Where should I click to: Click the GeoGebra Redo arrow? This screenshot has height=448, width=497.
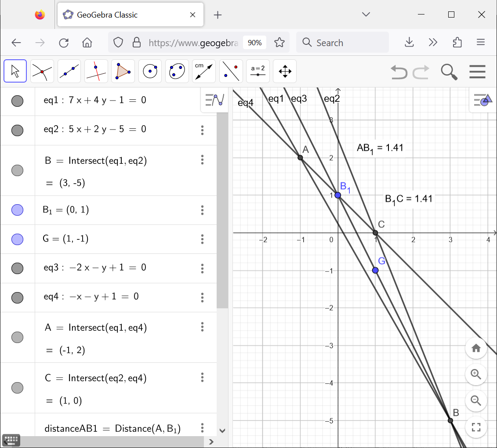tap(421, 72)
